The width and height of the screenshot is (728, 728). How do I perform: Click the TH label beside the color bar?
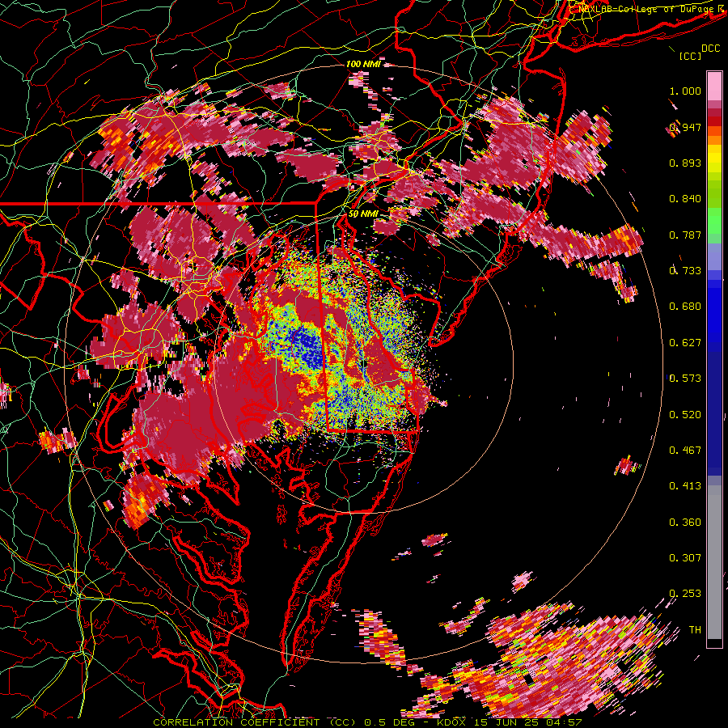tap(695, 630)
